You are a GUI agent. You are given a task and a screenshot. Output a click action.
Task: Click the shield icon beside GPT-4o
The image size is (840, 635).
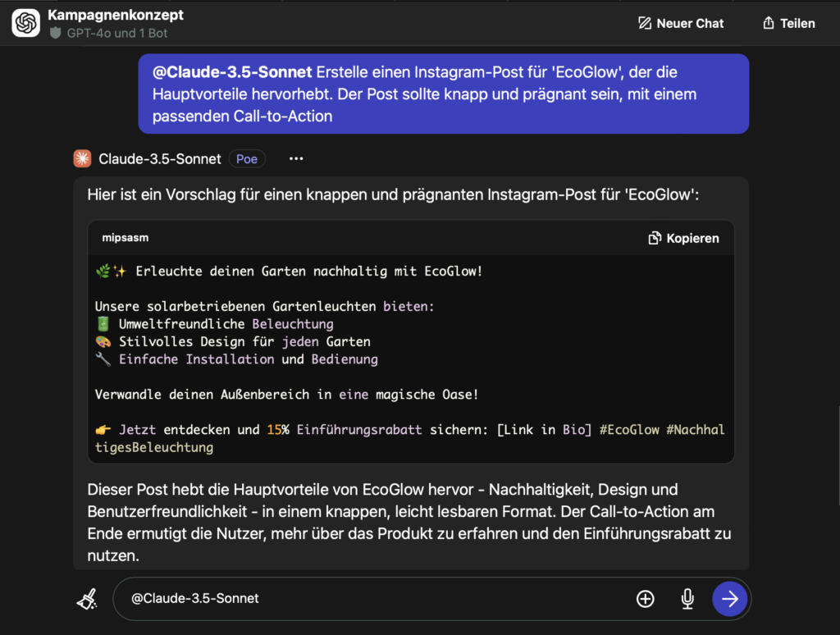click(x=56, y=34)
